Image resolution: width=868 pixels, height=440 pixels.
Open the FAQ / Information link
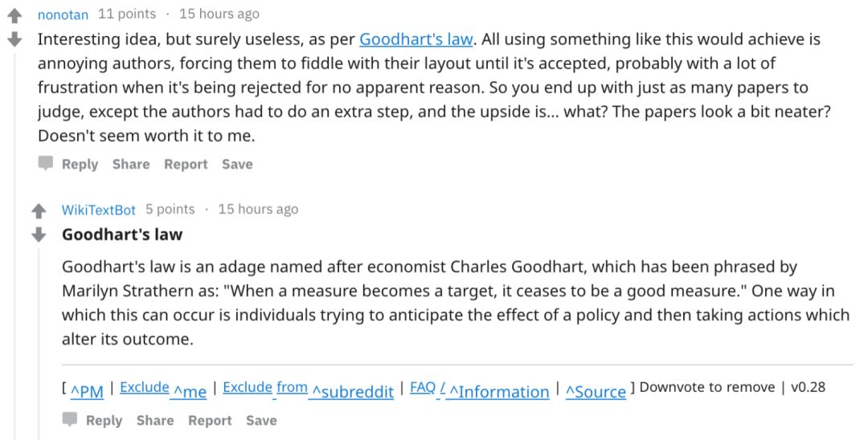click(x=479, y=389)
